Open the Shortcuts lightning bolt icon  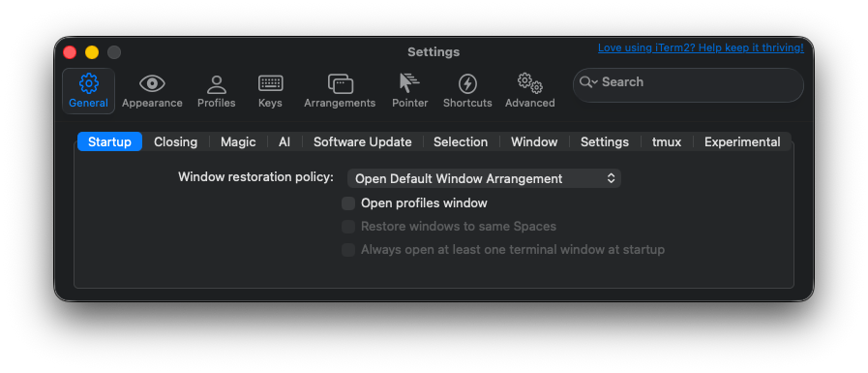click(467, 84)
